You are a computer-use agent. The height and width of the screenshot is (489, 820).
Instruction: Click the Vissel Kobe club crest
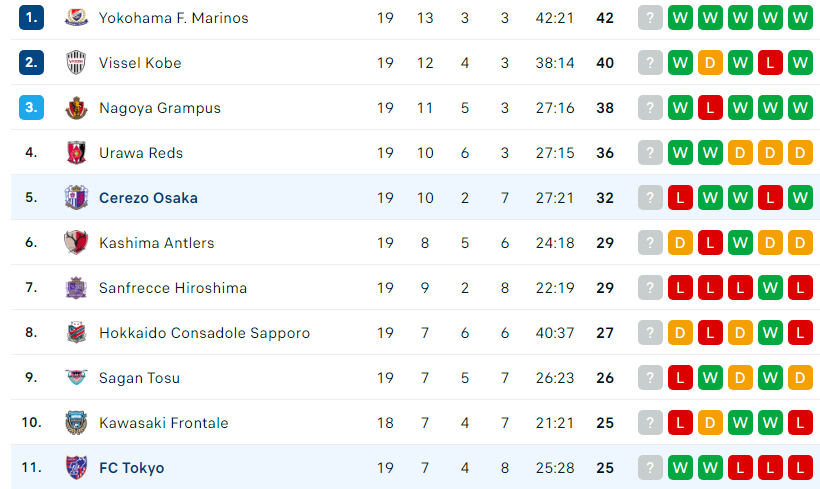click(x=76, y=63)
